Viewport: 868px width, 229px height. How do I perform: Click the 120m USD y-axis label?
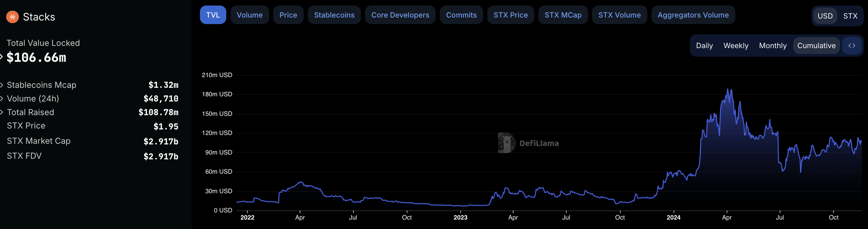(217, 133)
